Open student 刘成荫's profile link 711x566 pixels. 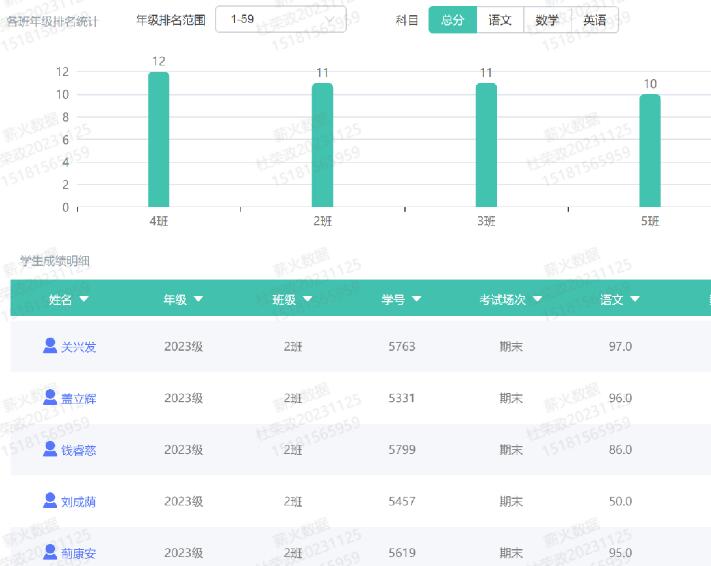(x=78, y=502)
